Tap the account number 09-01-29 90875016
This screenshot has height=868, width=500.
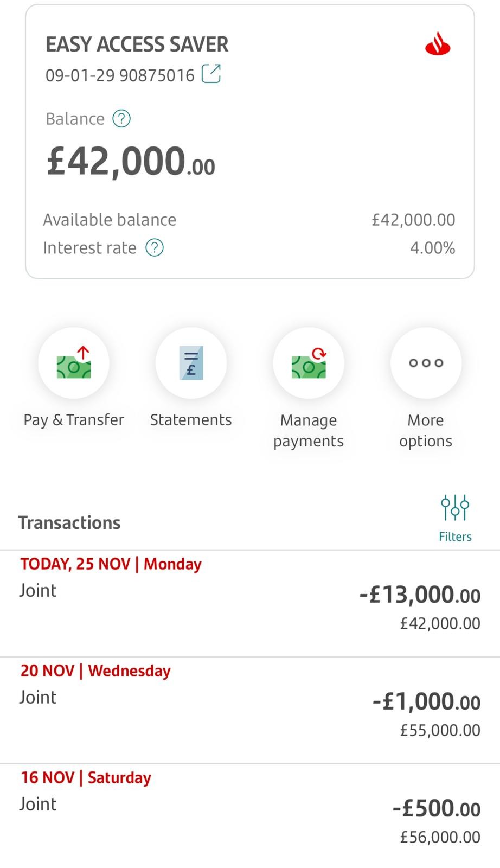coord(120,75)
